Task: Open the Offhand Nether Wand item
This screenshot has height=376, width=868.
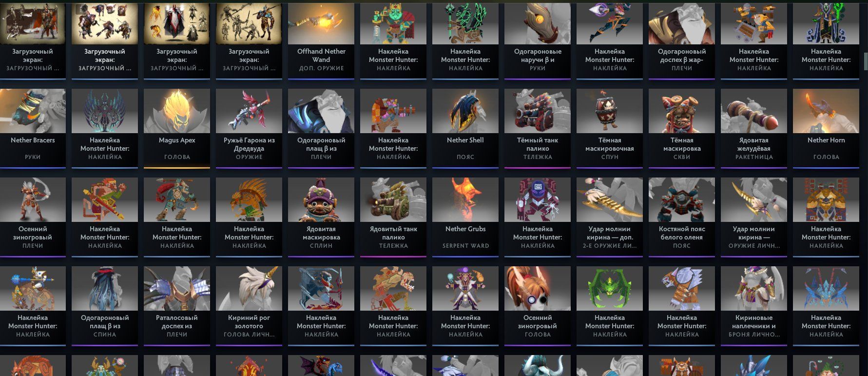Action: 321,40
